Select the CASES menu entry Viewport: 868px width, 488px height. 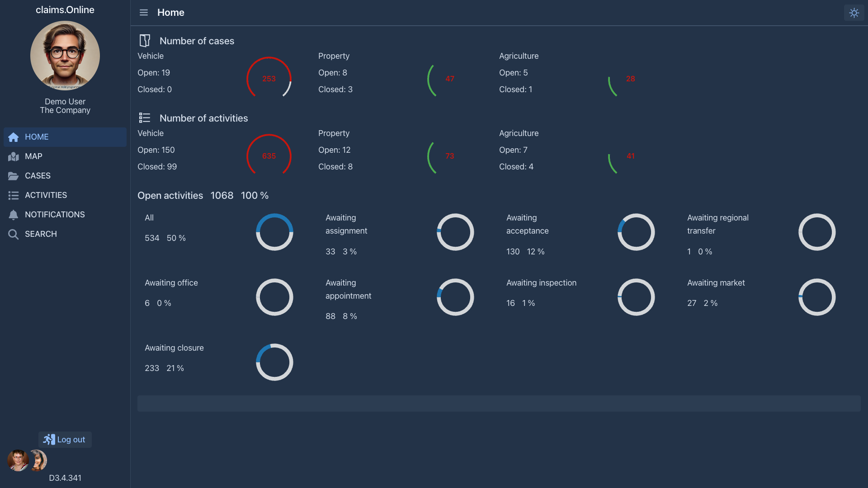click(x=38, y=176)
